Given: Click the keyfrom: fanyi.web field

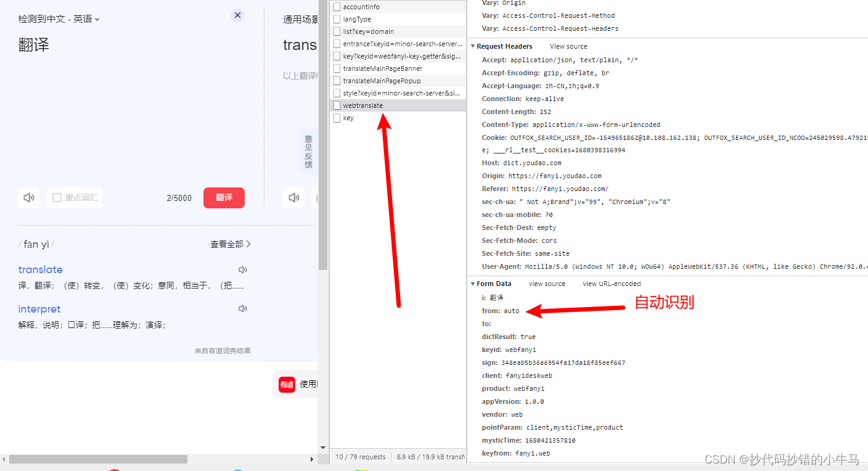Looking at the screenshot, I should [516, 453].
